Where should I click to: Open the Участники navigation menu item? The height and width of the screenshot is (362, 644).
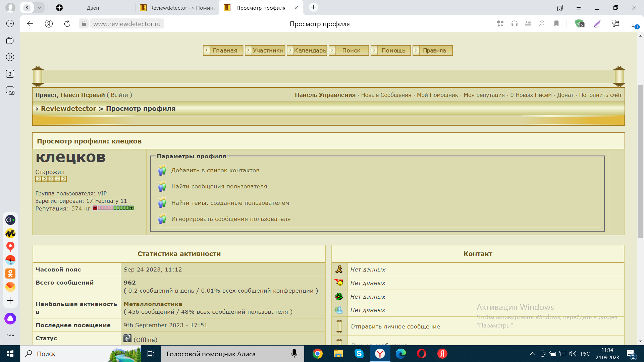268,50
